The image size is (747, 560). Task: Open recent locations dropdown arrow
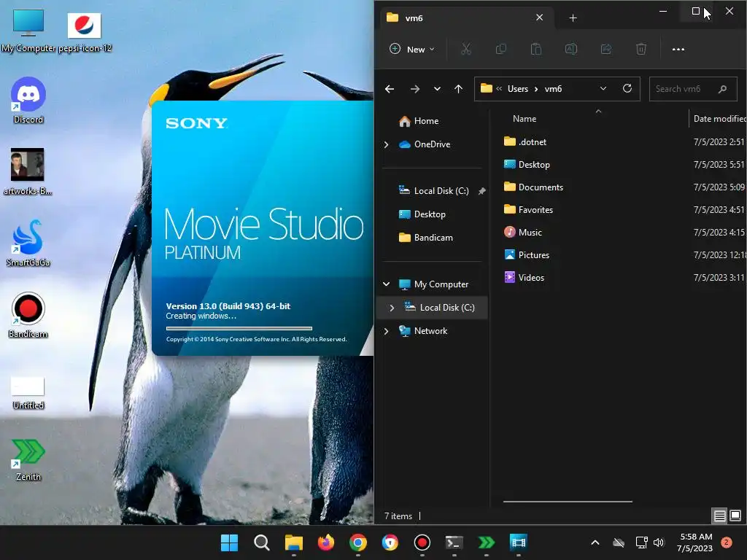point(437,88)
